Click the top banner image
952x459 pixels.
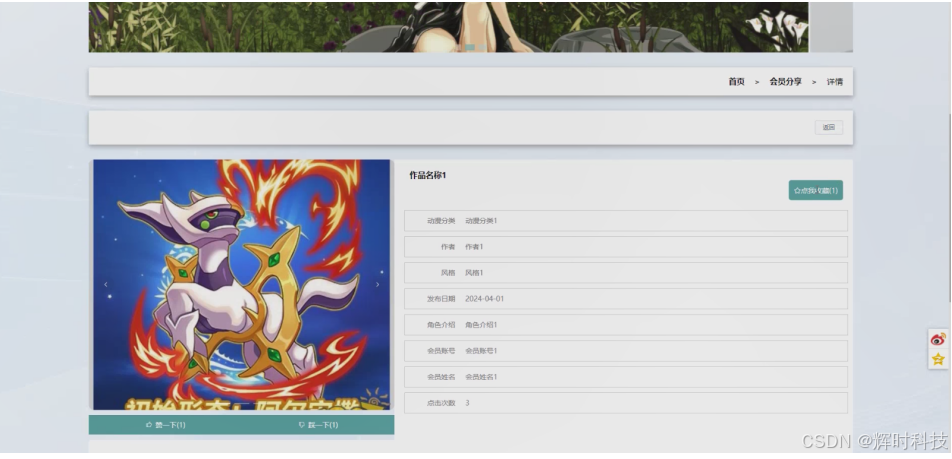448,26
